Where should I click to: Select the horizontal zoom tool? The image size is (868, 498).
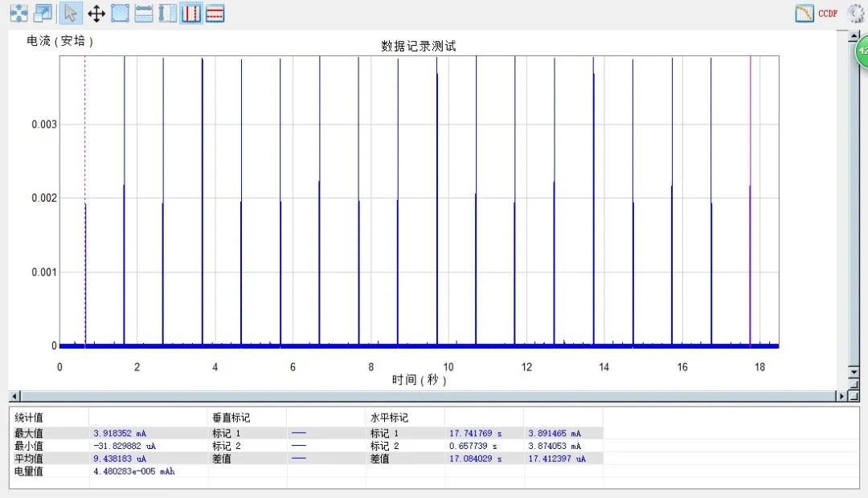144,14
